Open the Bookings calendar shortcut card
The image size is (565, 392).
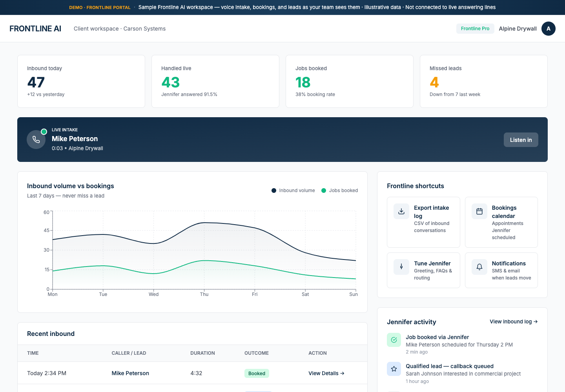(501, 222)
